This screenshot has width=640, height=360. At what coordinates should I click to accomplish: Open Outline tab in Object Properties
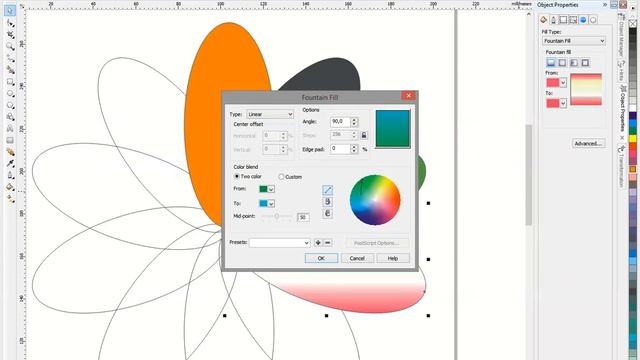tap(553, 20)
